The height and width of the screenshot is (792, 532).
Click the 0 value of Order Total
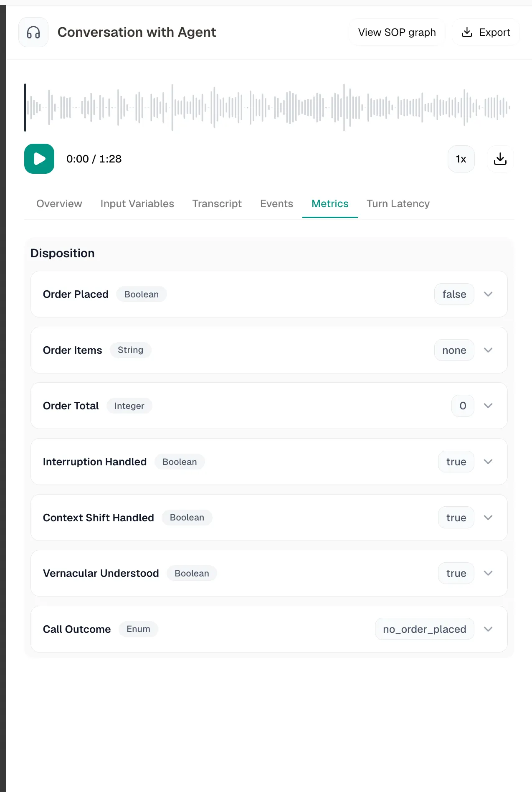click(x=463, y=406)
